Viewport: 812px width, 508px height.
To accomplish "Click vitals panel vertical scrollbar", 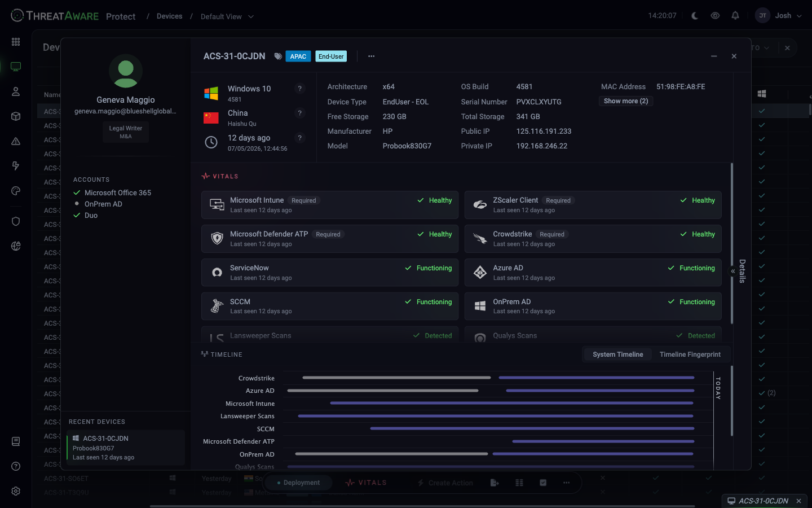I will click(732, 243).
